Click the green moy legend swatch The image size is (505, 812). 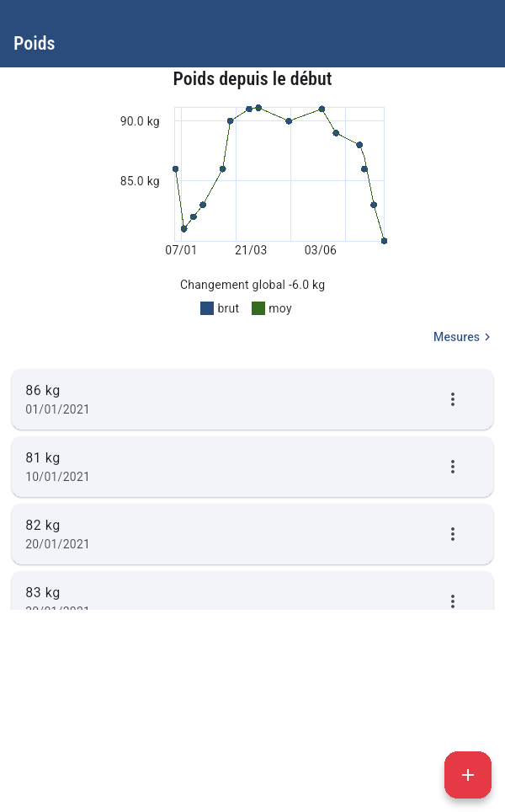tap(258, 308)
